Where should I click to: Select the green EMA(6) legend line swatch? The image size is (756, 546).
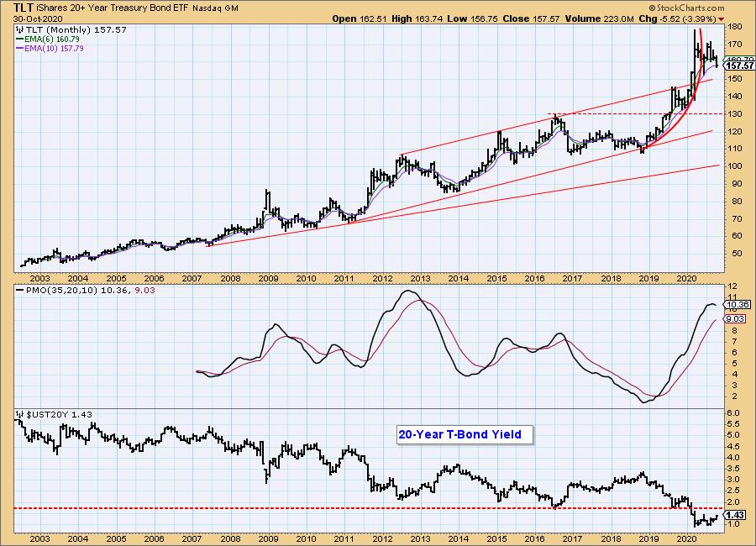[20, 39]
